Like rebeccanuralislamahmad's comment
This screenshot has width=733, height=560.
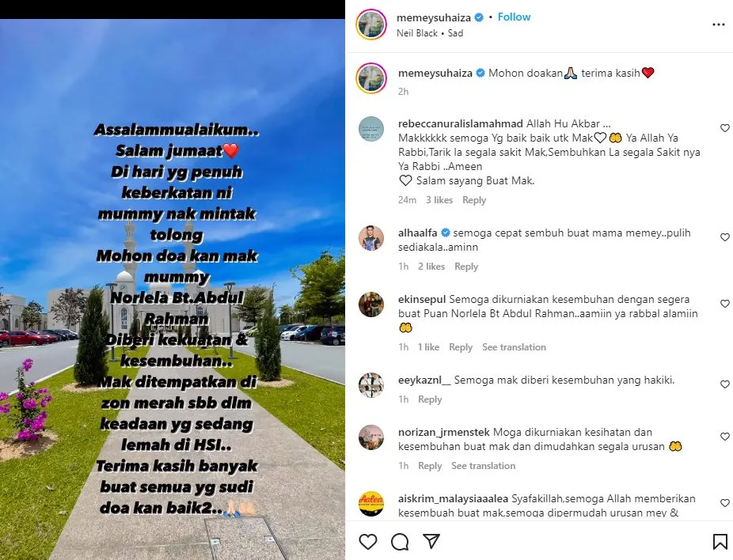[x=724, y=128]
